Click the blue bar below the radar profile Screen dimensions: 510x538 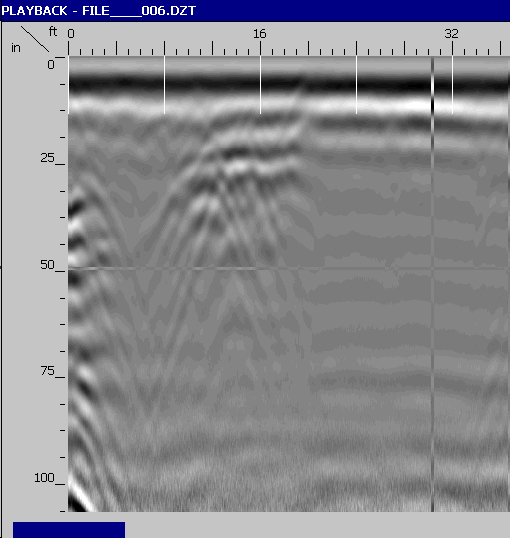[69, 530]
